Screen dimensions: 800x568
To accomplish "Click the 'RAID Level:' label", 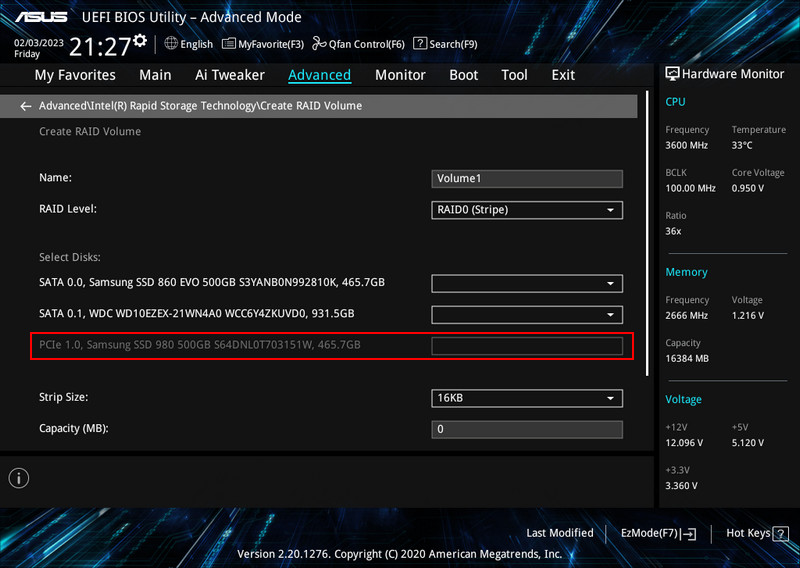I will (x=68, y=209).
